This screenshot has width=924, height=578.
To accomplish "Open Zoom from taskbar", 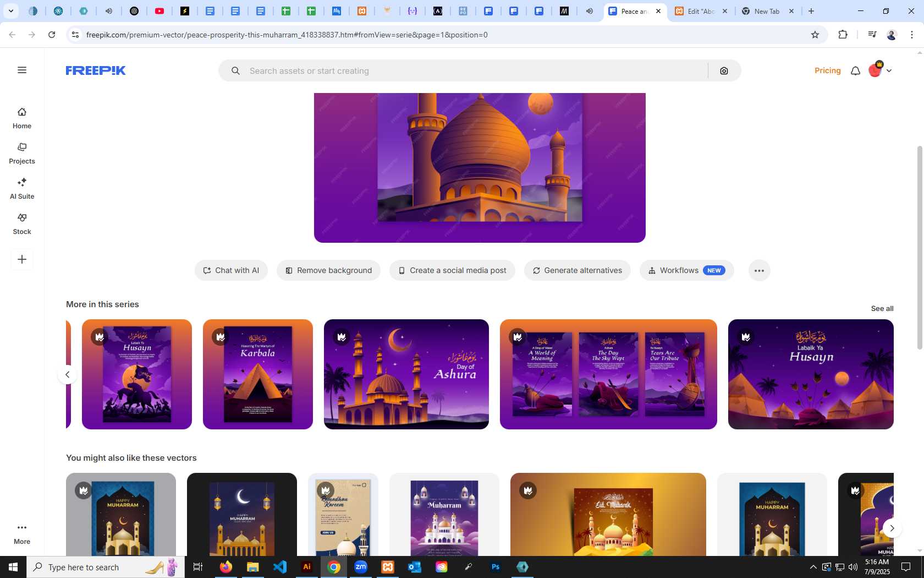I will 361,567.
